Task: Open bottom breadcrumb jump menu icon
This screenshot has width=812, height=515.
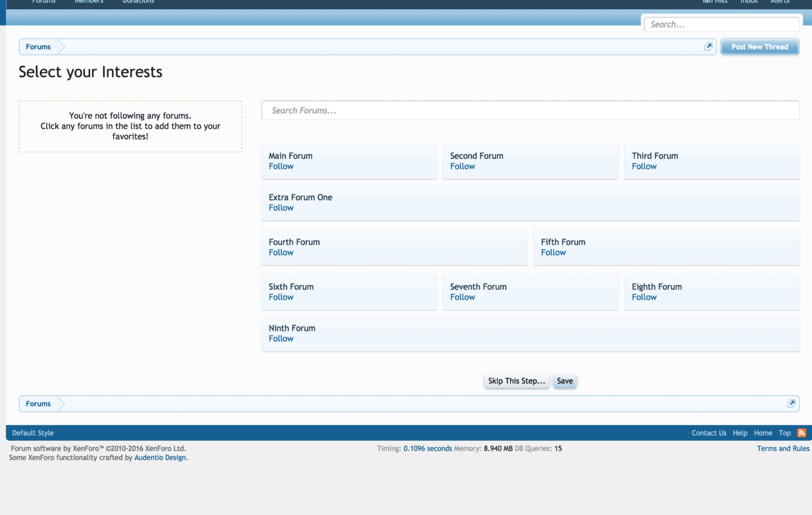Action: click(x=791, y=404)
